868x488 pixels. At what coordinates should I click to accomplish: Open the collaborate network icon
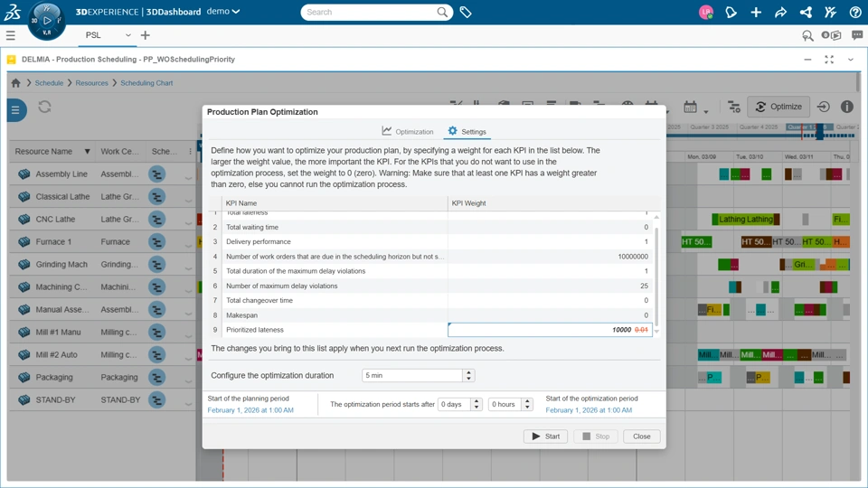tap(806, 12)
